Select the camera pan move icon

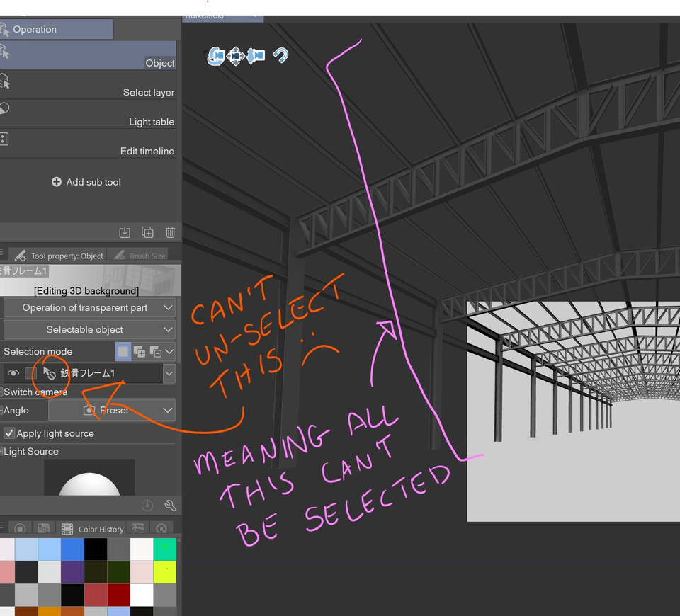(235, 56)
